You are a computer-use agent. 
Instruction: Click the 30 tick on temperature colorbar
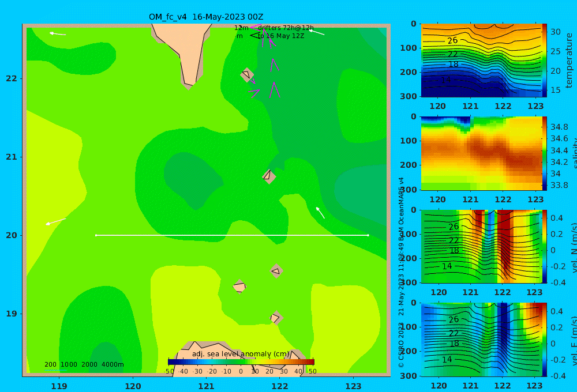555,32
